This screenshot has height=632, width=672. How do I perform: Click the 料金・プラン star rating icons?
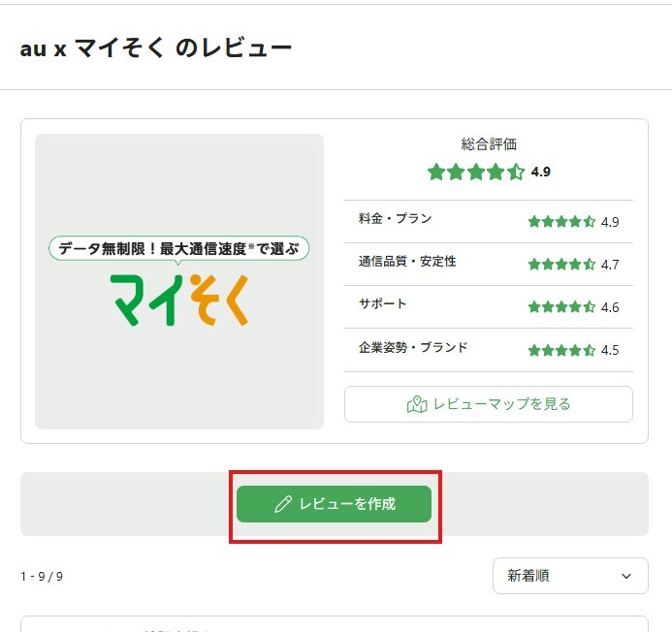(x=561, y=222)
